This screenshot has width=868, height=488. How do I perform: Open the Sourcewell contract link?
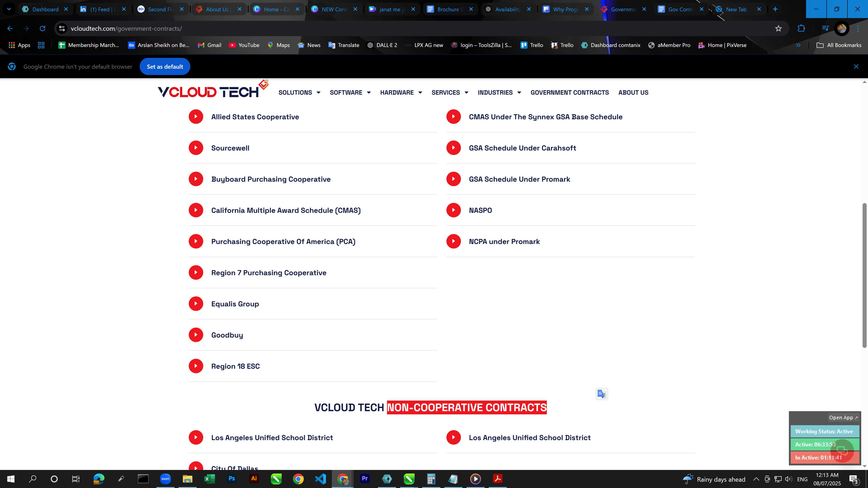pyautogui.click(x=230, y=148)
